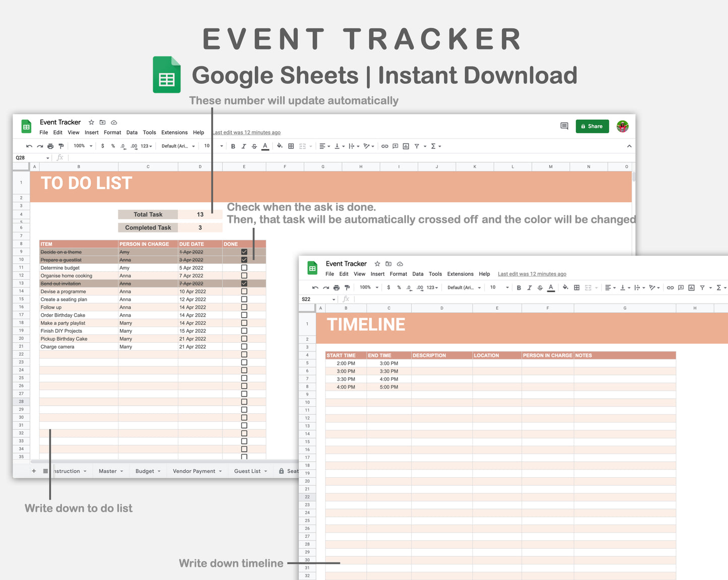The width and height of the screenshot is (728, 580).
Task: Select the Paint format tool
Action: click(x=61, y=146)
